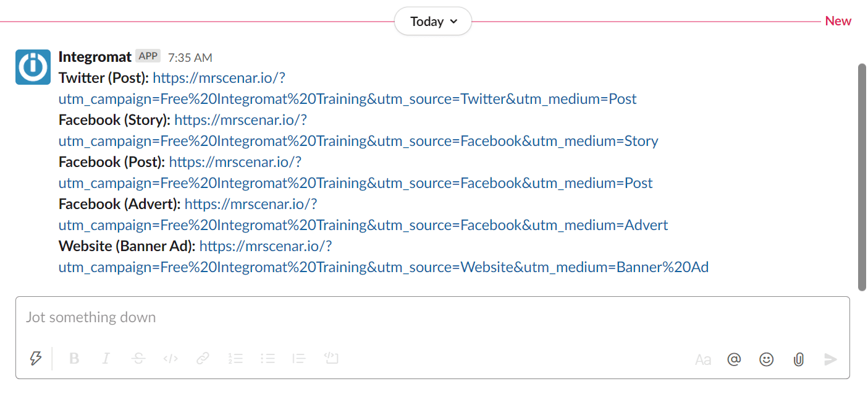Apply inline code formatting
The height and width of the screenshot is (402, 868).
click(171, 359)
